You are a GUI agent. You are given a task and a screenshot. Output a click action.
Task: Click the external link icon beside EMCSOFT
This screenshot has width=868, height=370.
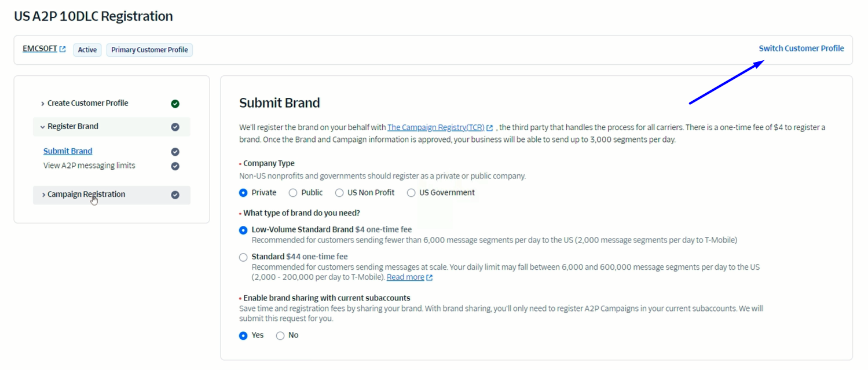[63, 49]
